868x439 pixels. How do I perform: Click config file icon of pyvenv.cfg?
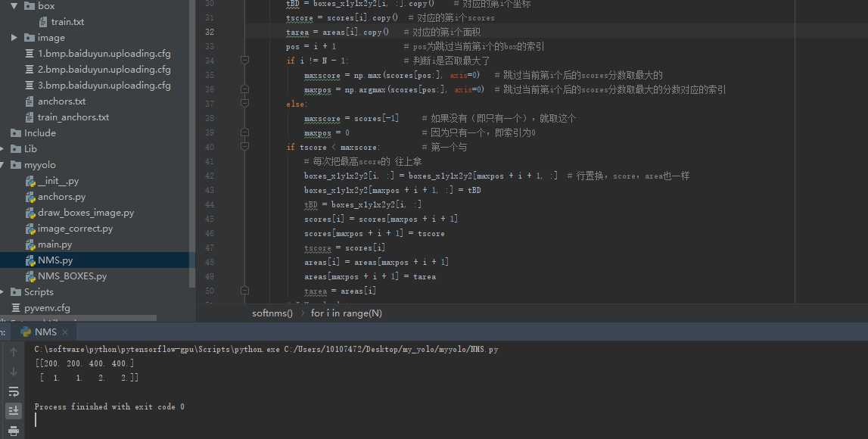15,308
